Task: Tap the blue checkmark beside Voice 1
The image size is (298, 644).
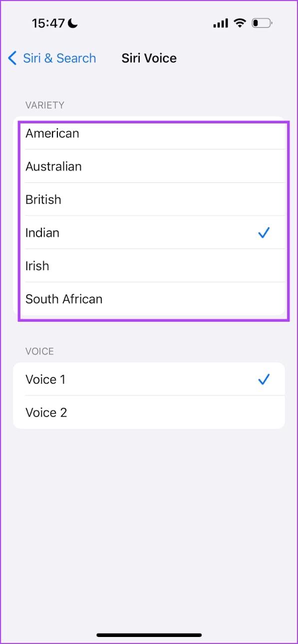Action: click(x=264, y=379)
